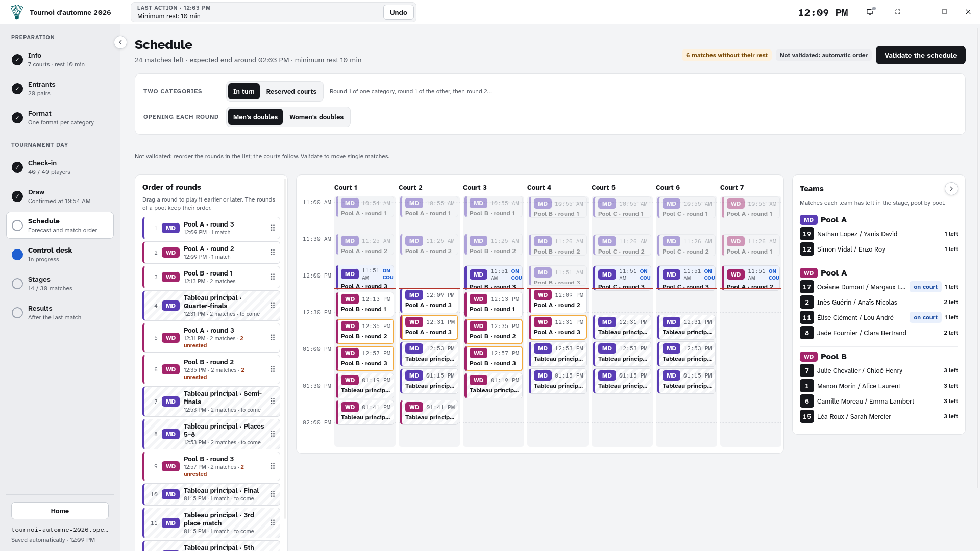Screen dimensions: 980x551
Task: Select the In turn category mode
Action: coord(244,91)
